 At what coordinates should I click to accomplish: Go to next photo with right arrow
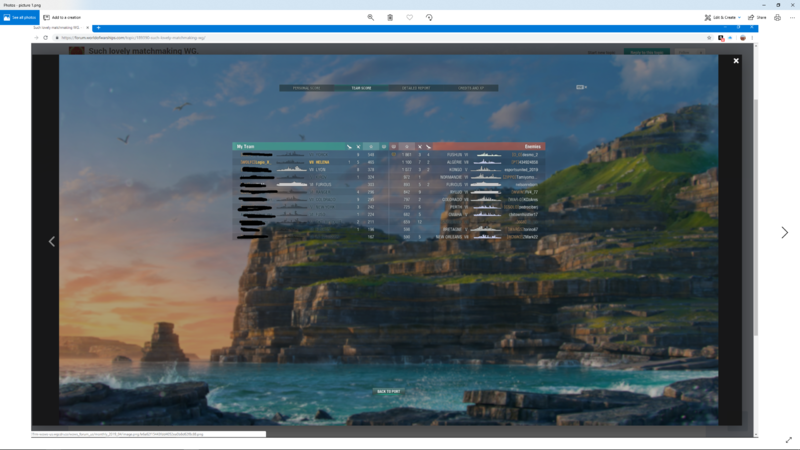click(784, 232)
